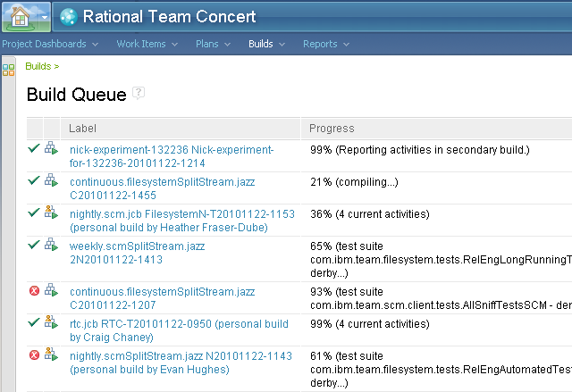Expand the Plans dropdown arrow
The height and width of the screenshot is (392, 572).
pos(227,45)
